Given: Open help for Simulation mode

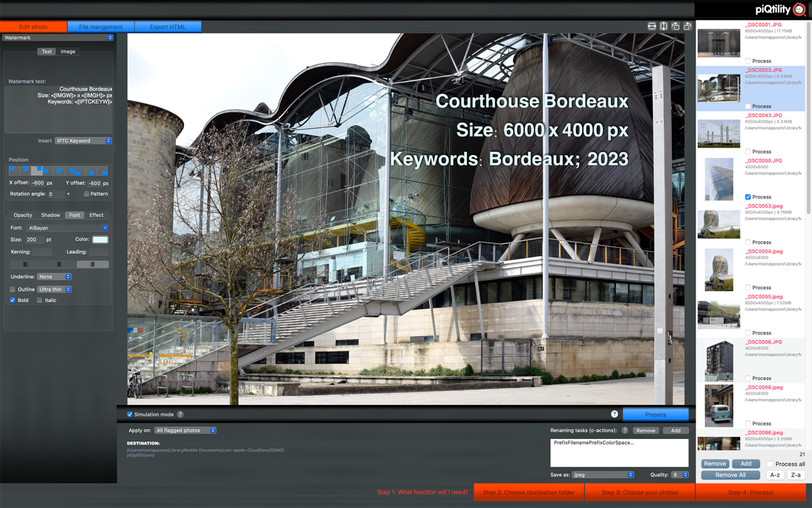Looking at the screenshot, I should (x=180, y=415).
